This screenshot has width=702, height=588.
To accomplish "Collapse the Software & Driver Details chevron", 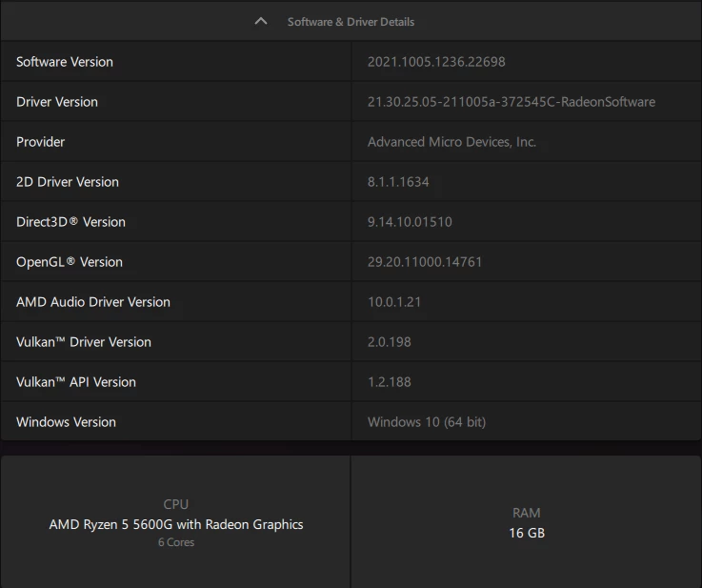I will click(261, 22).
